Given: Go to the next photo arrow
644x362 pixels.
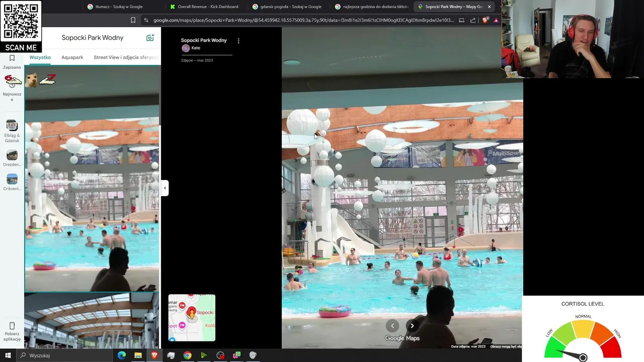Looking at the screenshot, I should 412,326.
